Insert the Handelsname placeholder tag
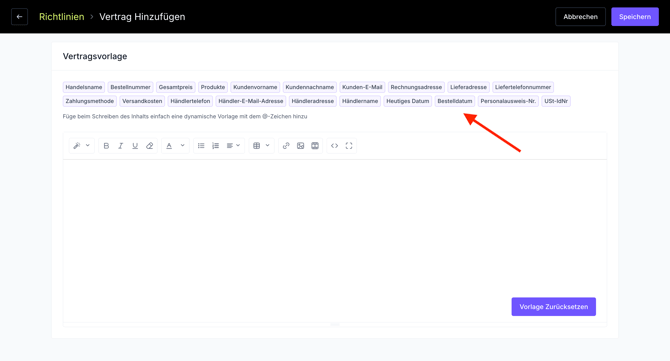The height and width of the screenshot is (361, 670). click(84, 87)
